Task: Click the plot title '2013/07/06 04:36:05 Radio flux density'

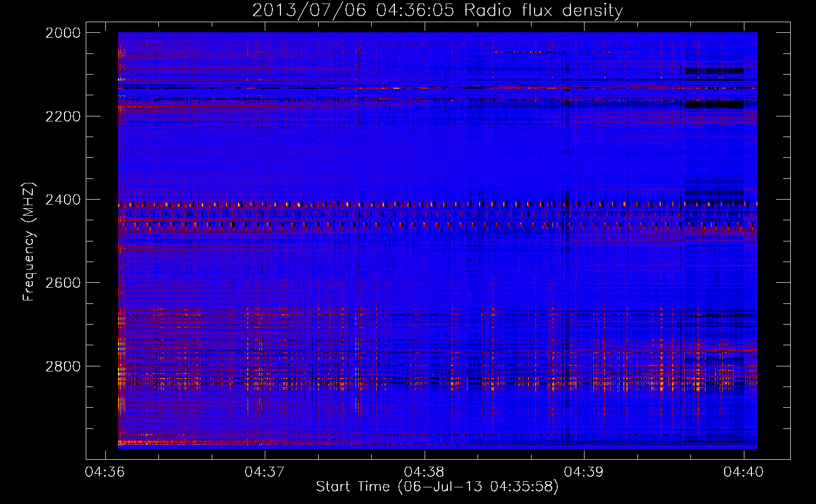Action: coord(437,10)
